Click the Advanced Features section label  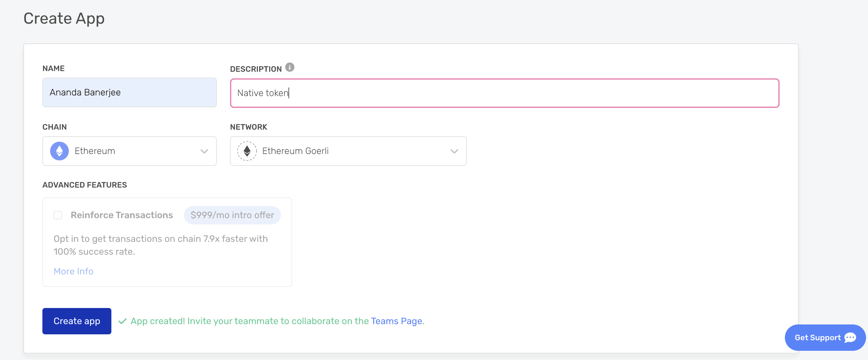point(84,185)
